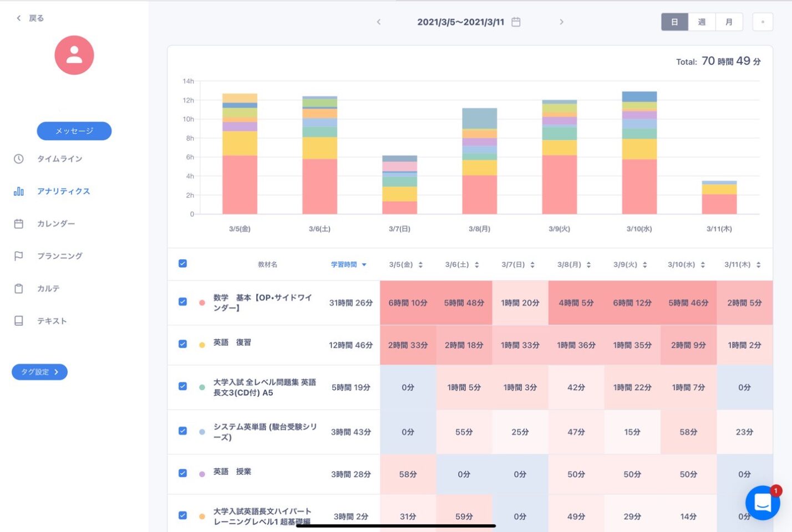Click the Timeline clock icon in sidebar
Screen dimensions: 792x532
[x=19, y=159]
